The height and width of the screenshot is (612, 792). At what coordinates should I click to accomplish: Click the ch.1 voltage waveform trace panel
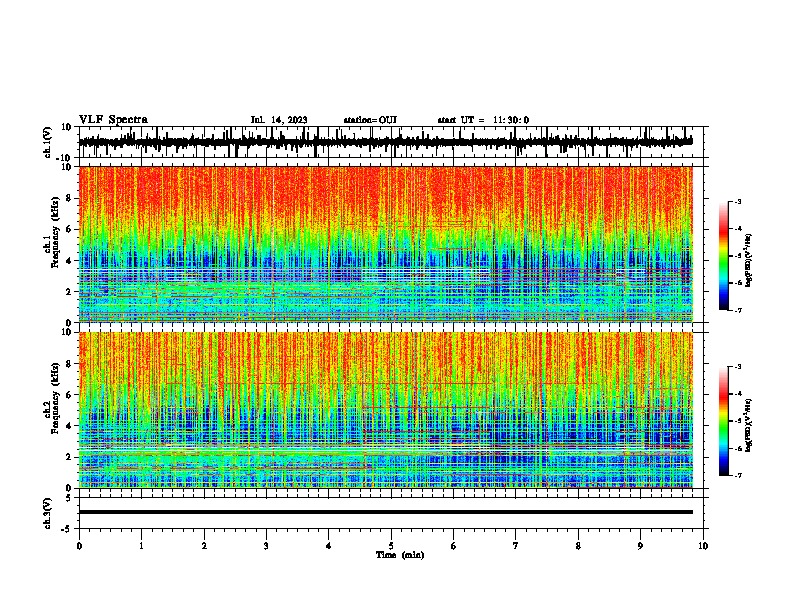[x=393, y=142]
